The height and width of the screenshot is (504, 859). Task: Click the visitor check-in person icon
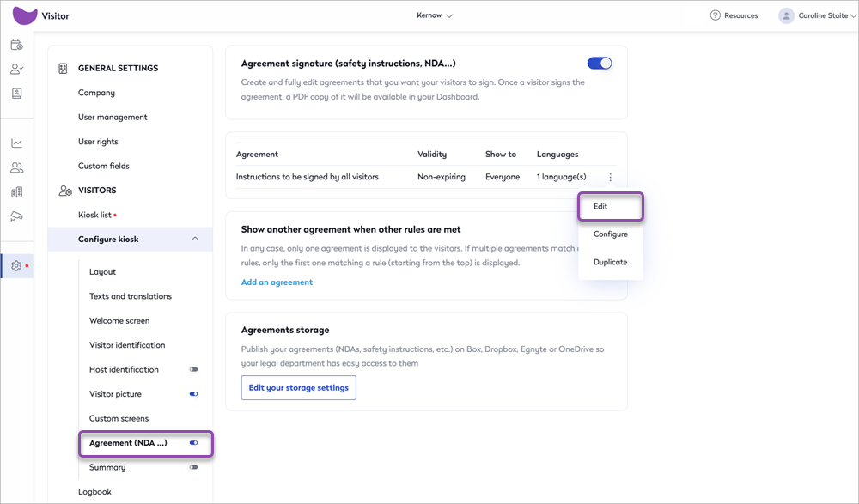[x=16, y=69]
